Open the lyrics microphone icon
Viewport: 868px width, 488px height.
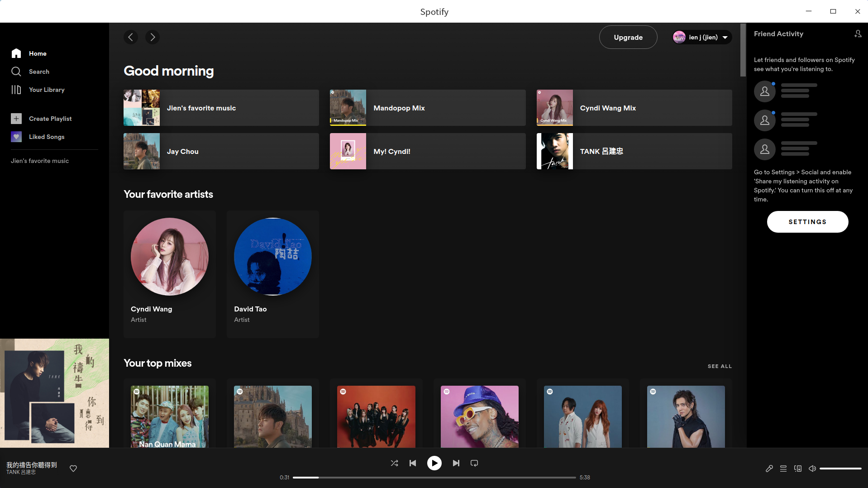point(769,469)
